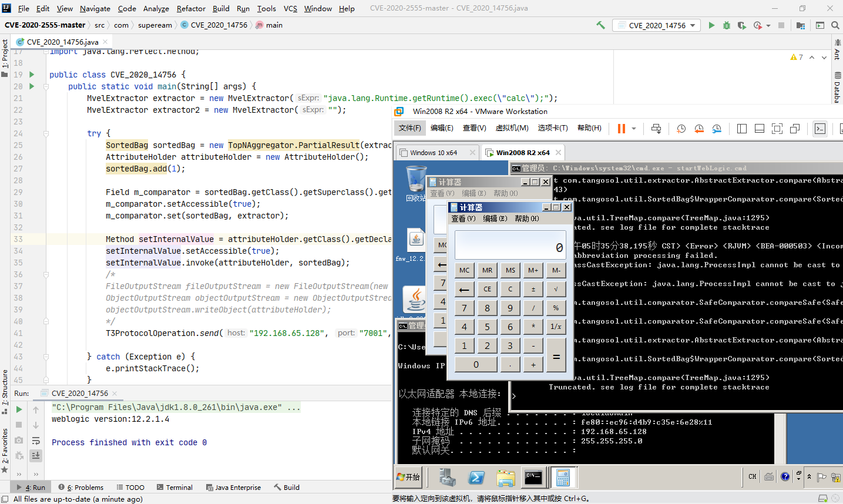Image resolution: width=843 pixels, height=504 pixels.
Task: Open the Ant tool window
Action: 837,50
